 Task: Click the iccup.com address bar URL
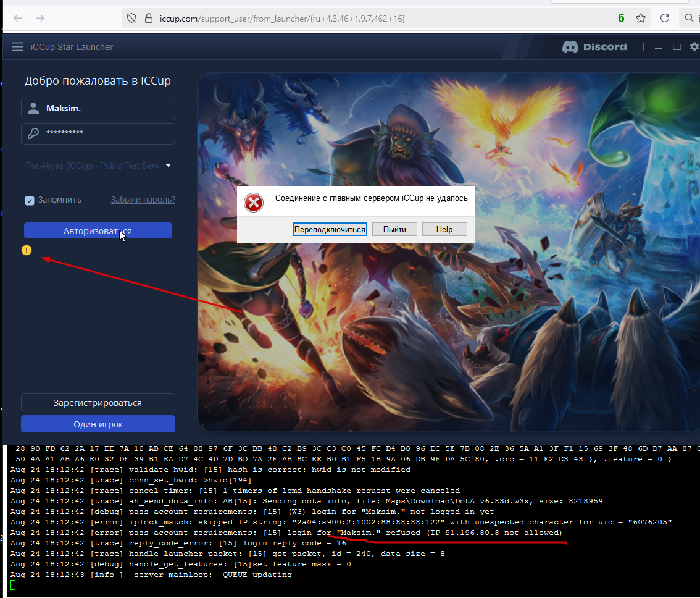tap(282, 19)
